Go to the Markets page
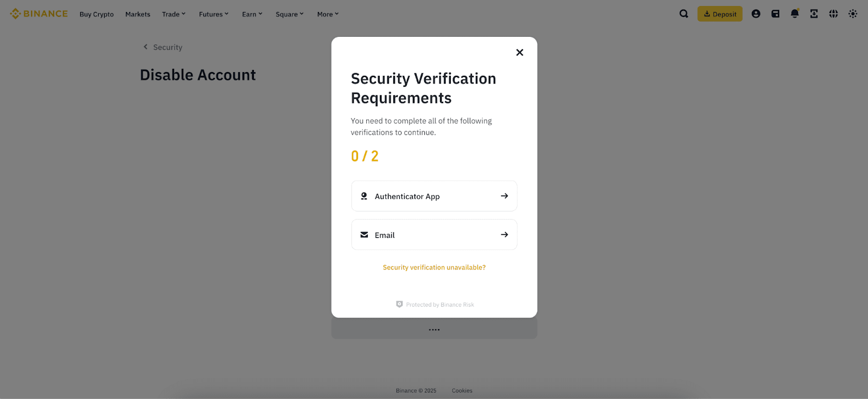The height and width of the screenshot is (399, 868). (x=138, y=15)
